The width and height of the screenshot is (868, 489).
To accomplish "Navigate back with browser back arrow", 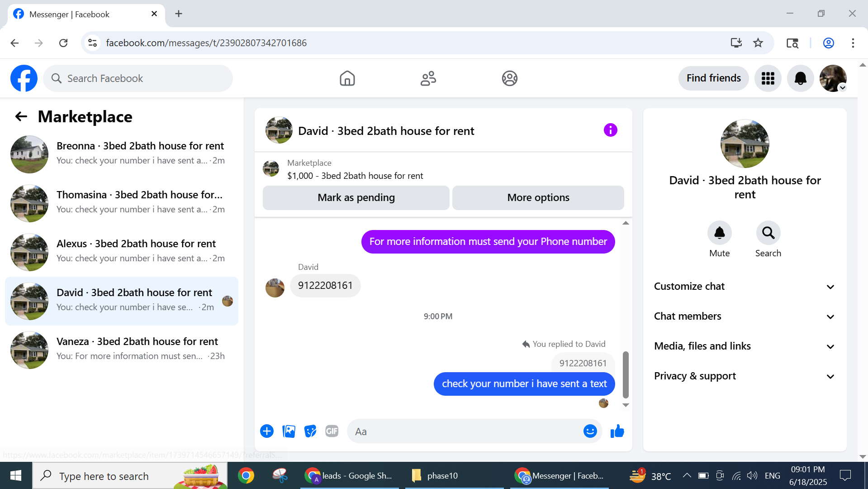I will click(14, 43).
